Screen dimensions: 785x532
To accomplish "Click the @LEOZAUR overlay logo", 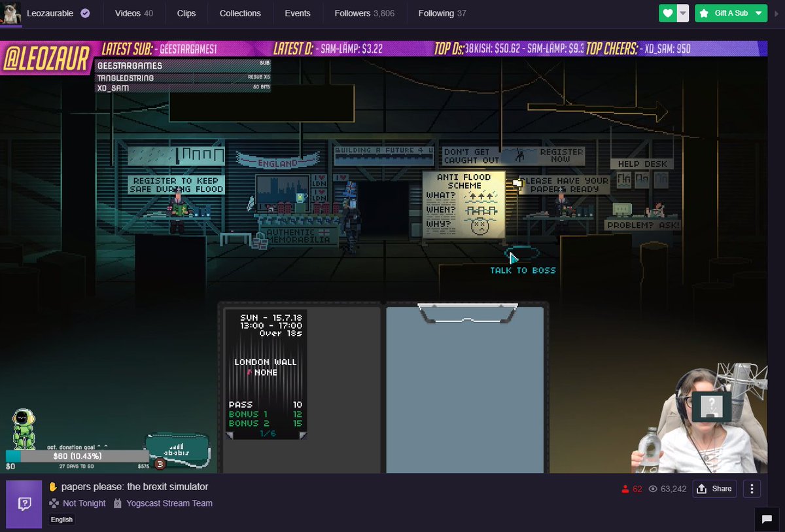I will pos(46,60).
